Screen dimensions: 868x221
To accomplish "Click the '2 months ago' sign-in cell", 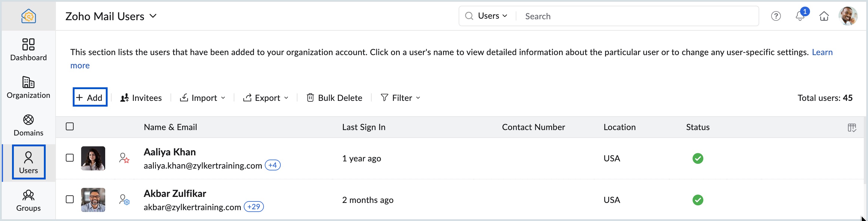I will pyautogui.click(x=368, y=200).
